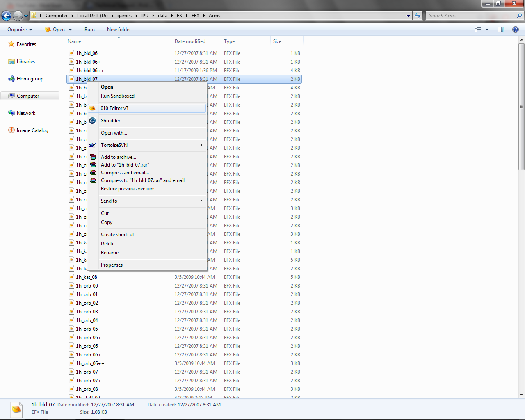Open the address bar history dropdown

point(408,16)
